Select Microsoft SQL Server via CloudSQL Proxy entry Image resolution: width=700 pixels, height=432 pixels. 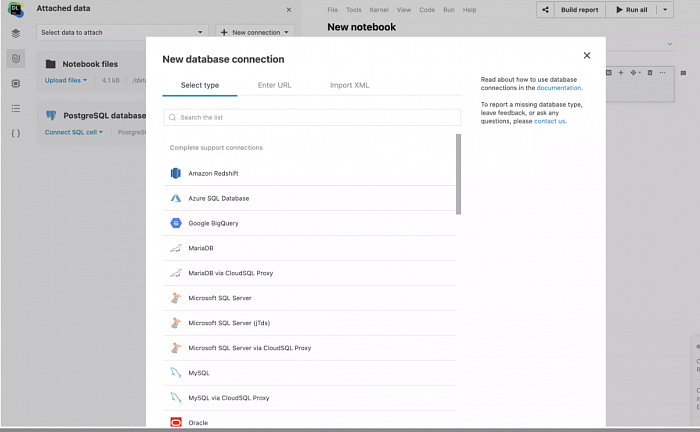point(309,348)
